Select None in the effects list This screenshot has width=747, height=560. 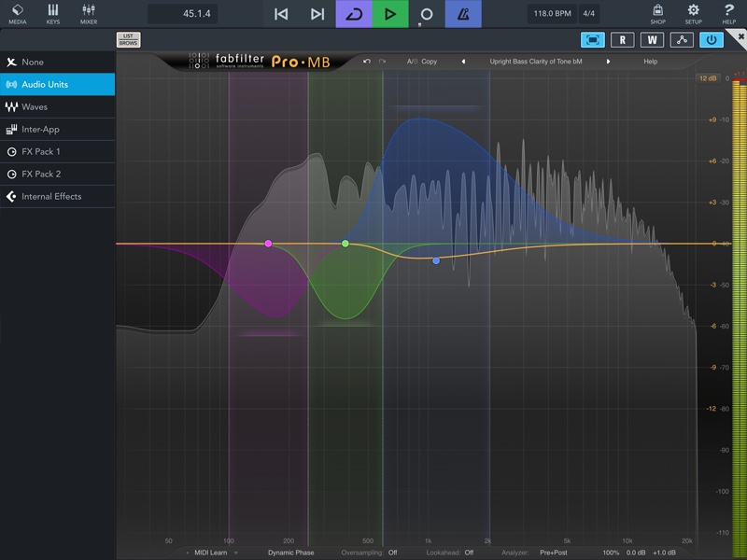pos(57,62)
